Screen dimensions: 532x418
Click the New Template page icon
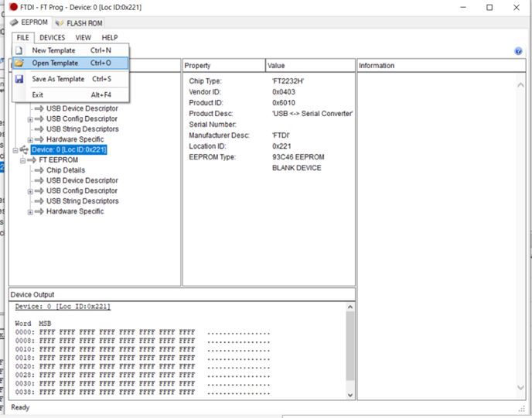click(x=19, y=50)
